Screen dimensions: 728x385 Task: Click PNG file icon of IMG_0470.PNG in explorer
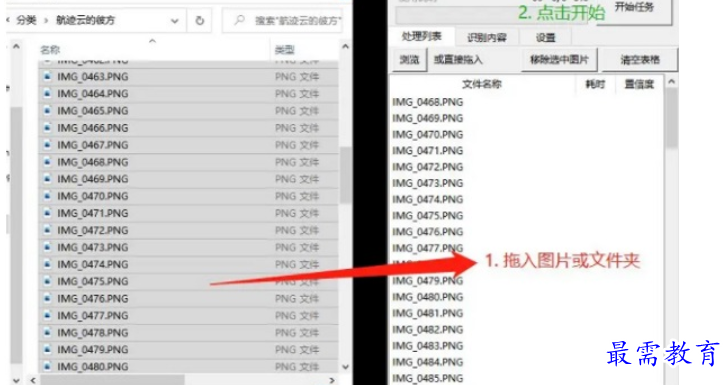coord(47,196)
